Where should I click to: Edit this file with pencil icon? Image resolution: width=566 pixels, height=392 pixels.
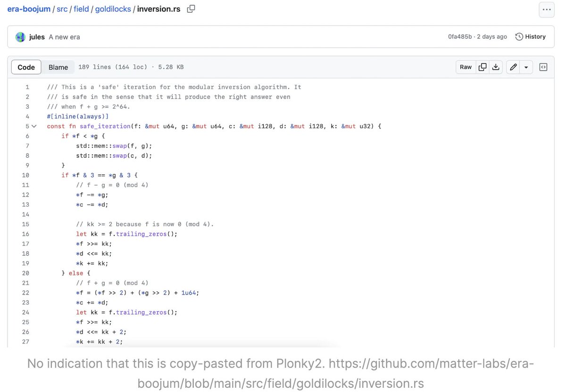click(x=513, y=67)
